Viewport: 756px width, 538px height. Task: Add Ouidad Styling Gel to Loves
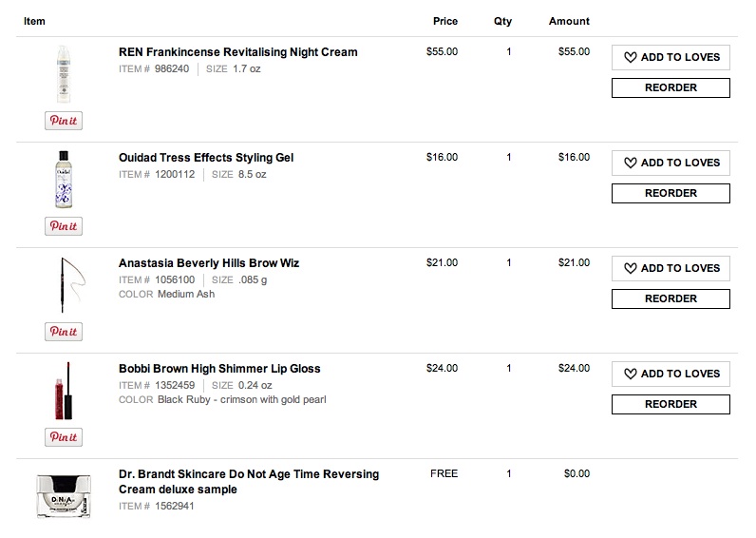(x=671, y=163)
